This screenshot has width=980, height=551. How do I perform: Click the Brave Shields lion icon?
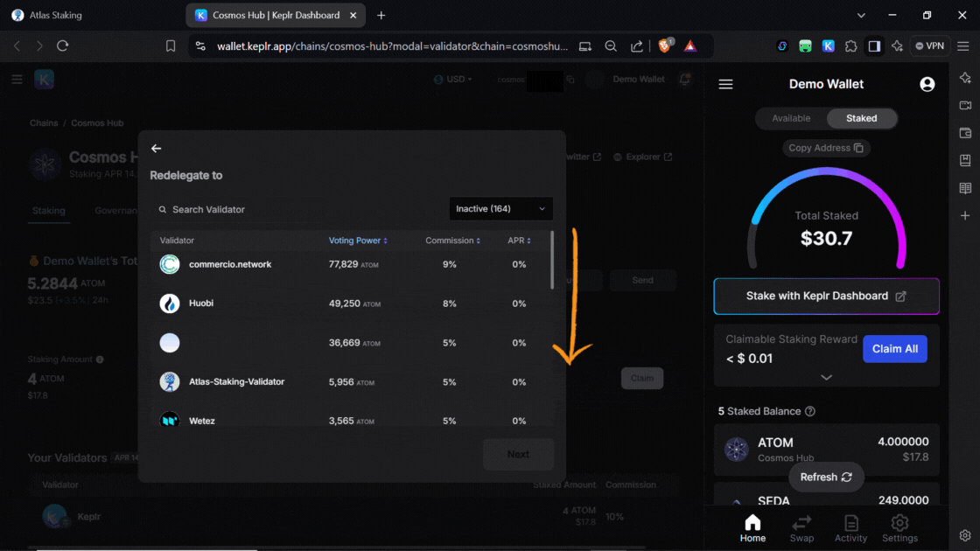point(665,46)
